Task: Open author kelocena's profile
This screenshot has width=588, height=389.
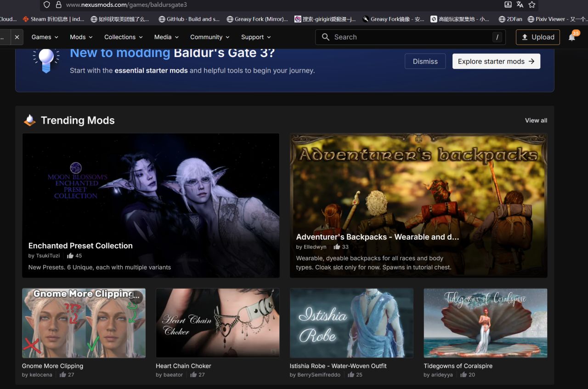Action: point(41,375)
